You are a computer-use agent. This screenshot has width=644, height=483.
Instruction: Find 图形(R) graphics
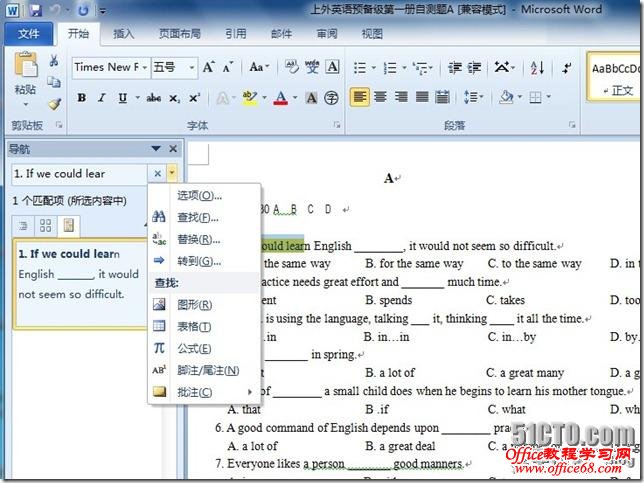[205, 305]
